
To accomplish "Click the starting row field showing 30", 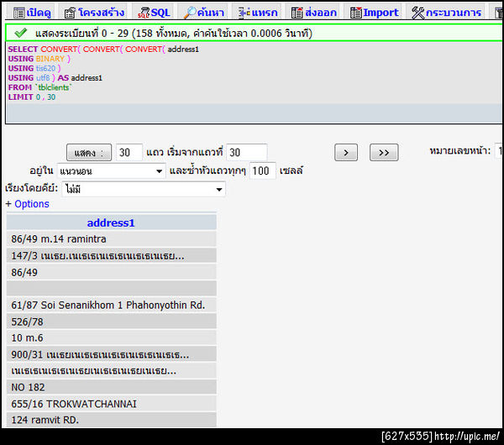I will (x=246, y=152).
